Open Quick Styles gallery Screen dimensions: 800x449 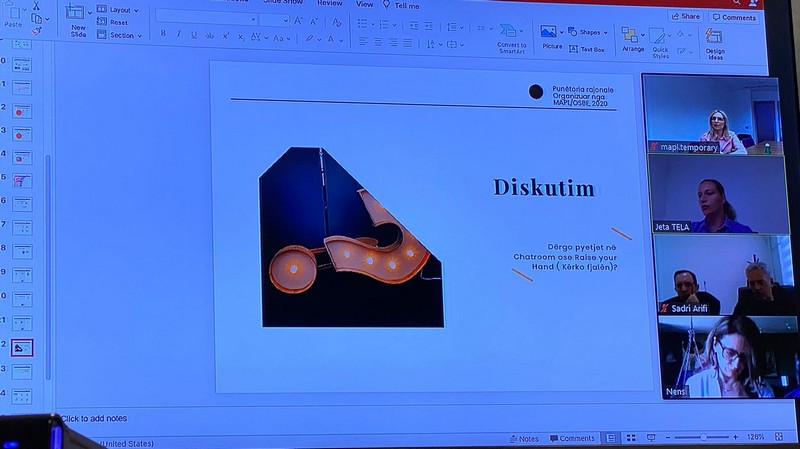click(x=659, y=43)
